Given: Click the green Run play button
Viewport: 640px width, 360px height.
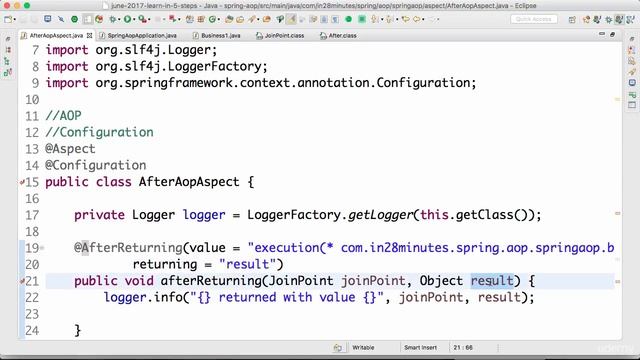Looking at the screenshot, I should coord(127,19).
